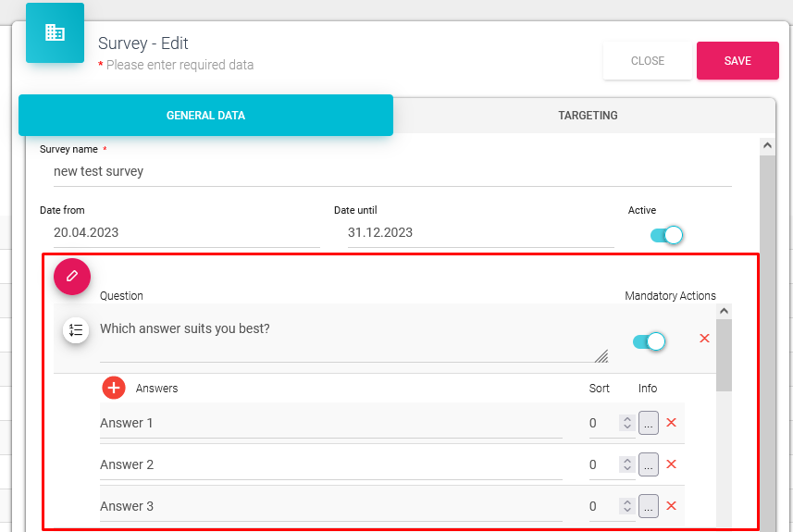This screenshot has width=793, height=532.
Task: Adjust Answer 2 sort value stepper
Action: point(626,464)
